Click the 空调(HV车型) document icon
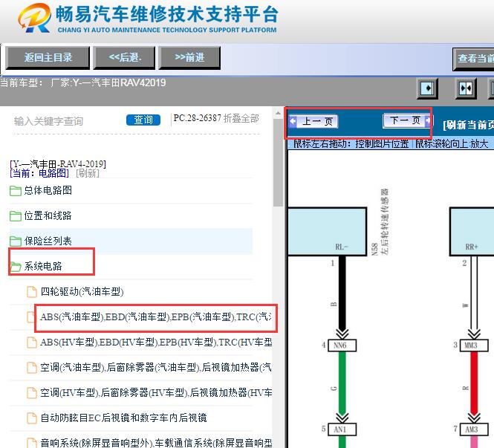 tap(31, 393)
